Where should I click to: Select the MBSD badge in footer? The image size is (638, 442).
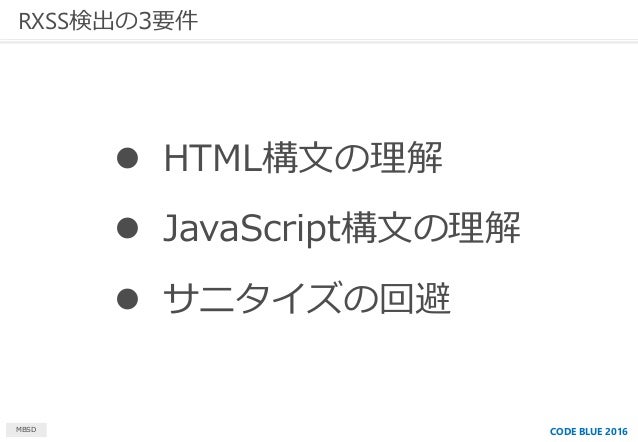click(26, 430)
